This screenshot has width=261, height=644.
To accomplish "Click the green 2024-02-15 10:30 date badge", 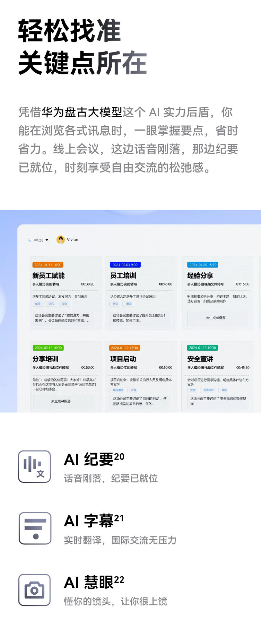I will (x=48, y=348).
